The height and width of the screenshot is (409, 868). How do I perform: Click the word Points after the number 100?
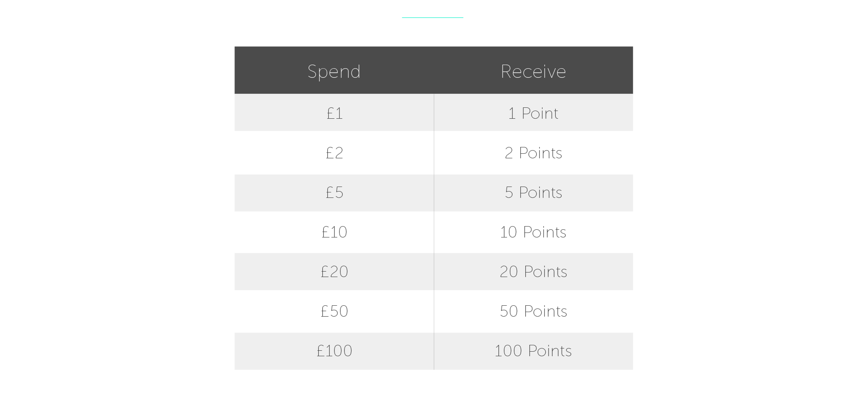coord(549,351)
